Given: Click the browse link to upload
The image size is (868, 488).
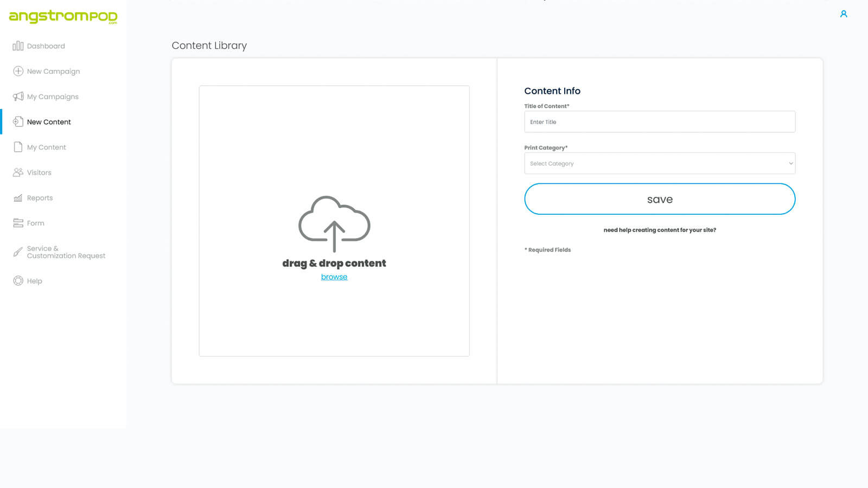Looking at the screenshot, I should [x=334, y=277].
